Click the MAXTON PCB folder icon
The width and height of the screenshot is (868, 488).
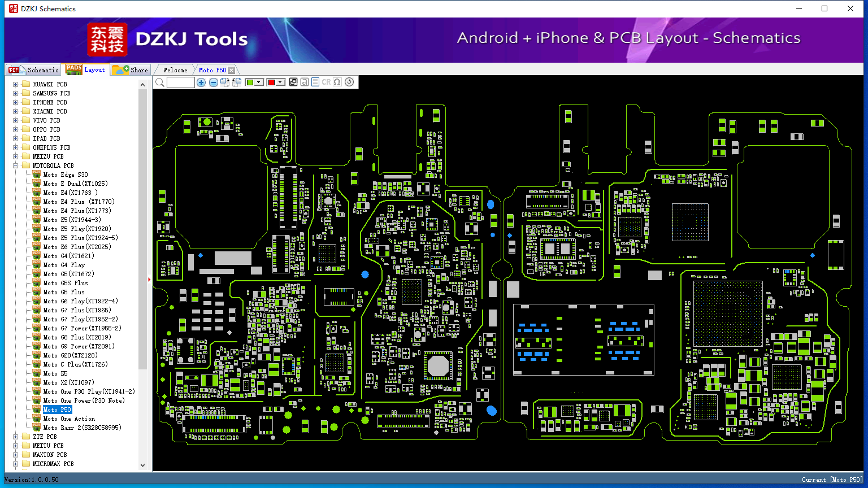tap(25, 455)
